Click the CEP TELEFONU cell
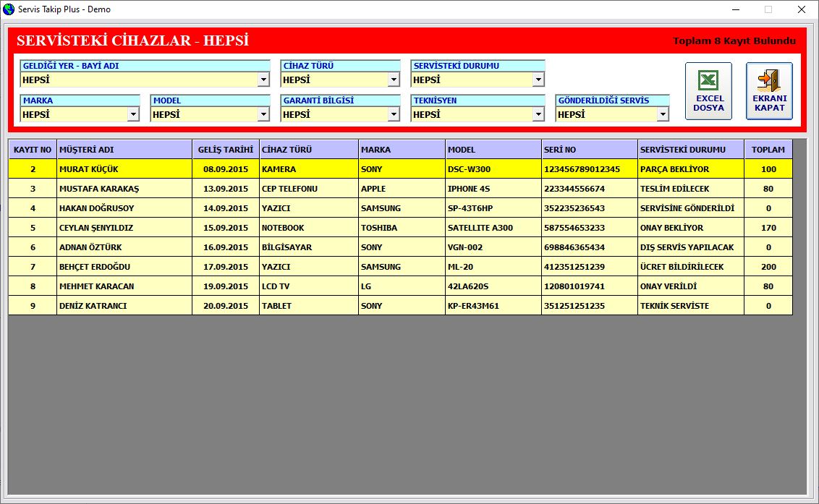This screenshot has width=819, height=504. coord(309,189)
